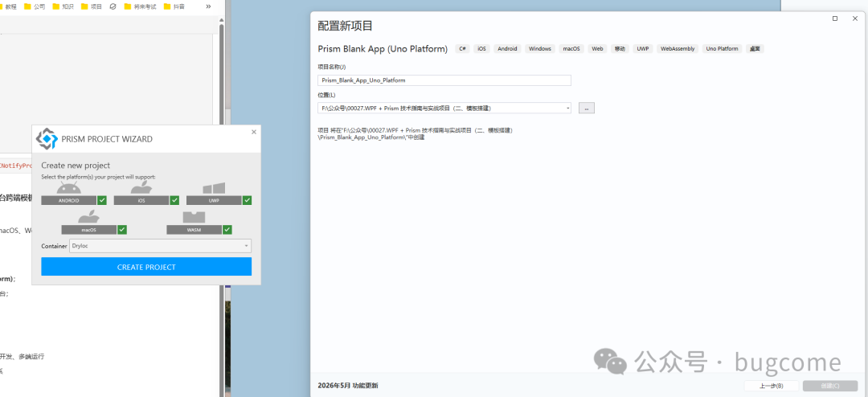The width and height of the screenshot is (868, 397).
Task: Maximize the 配置新项目 dialog window
Action: point(835,18)
